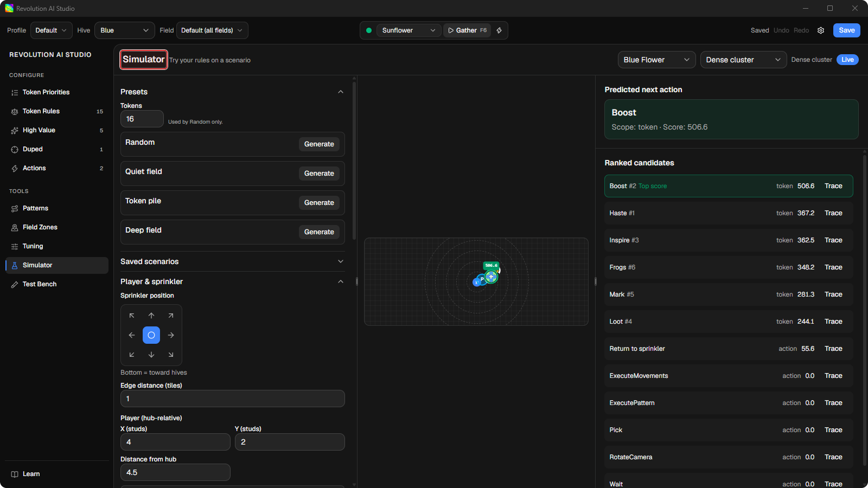
Task: Open the Sunflower field dropdown
Action: [x=409, y=30]
